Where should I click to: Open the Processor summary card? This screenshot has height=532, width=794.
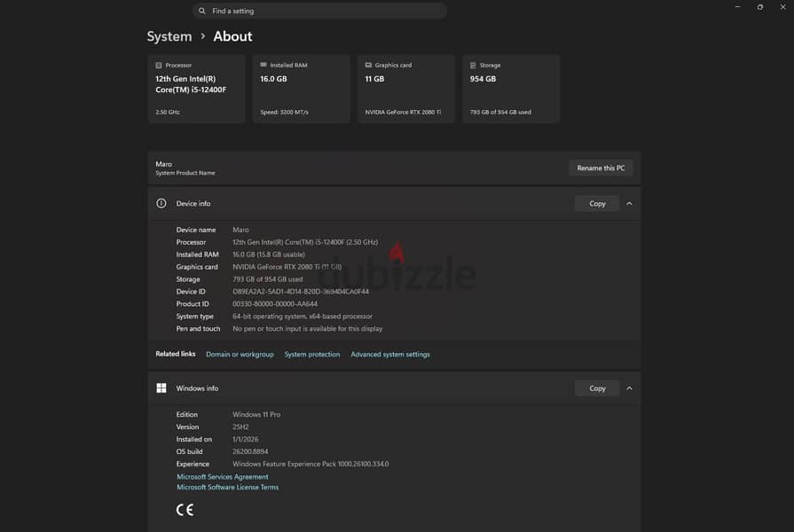[196, 89]
